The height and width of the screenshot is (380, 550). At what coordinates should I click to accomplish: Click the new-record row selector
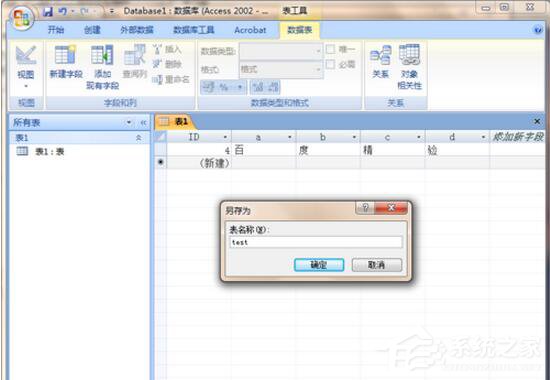pos(160,163)
